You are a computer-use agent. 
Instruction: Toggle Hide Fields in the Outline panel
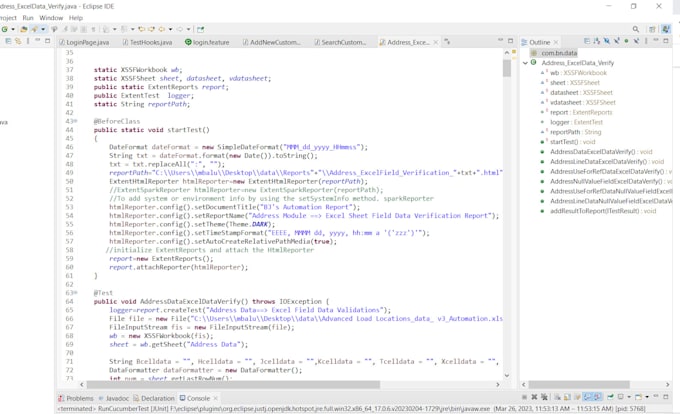click(x=609, y=42)
